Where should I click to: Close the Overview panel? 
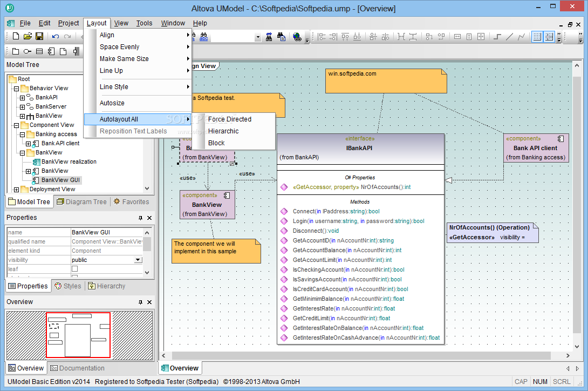point(149,302)
